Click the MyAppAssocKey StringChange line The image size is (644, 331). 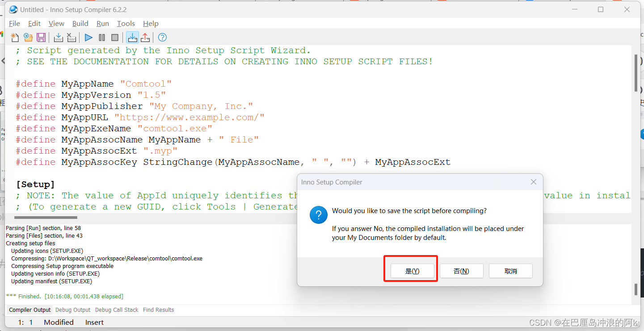point(233,162)
